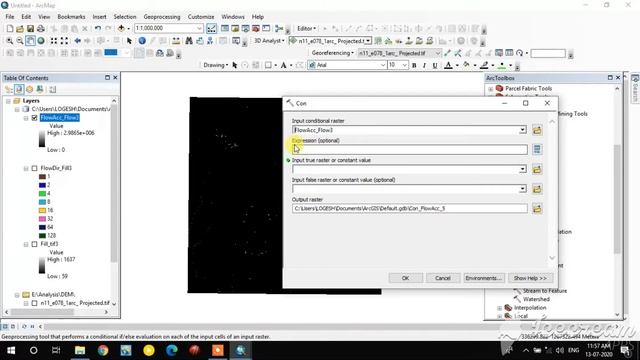Image resolution: width=640 pixels, height=360 pixels.
Task: Collapse the Layers data frame
Action: point(8,101)
